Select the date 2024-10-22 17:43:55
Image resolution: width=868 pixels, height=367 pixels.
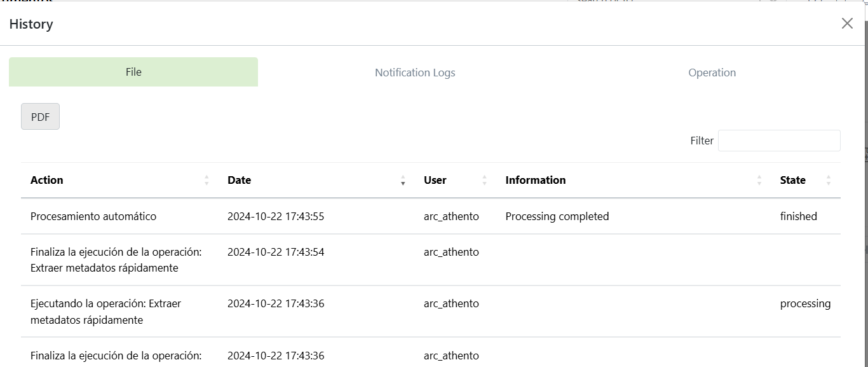pos(276,216)
